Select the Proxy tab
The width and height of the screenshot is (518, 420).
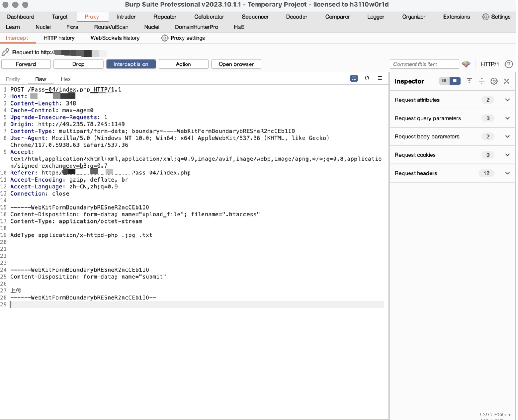pos(92,17)
